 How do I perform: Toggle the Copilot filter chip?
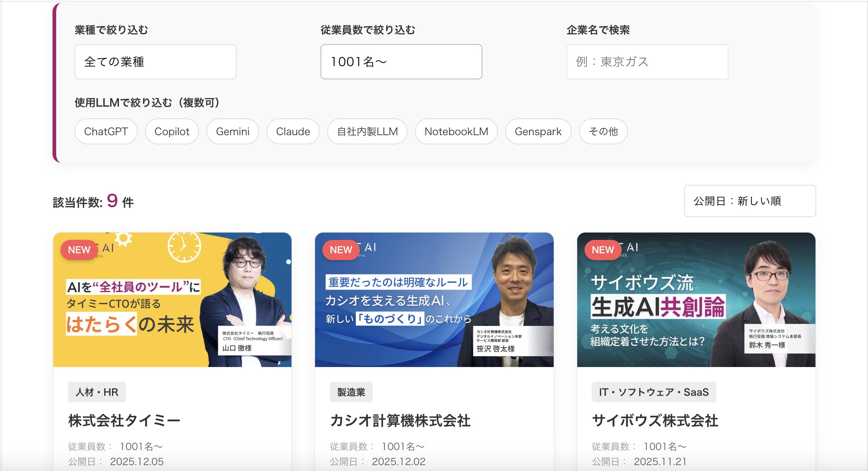(x=172, y=132)
